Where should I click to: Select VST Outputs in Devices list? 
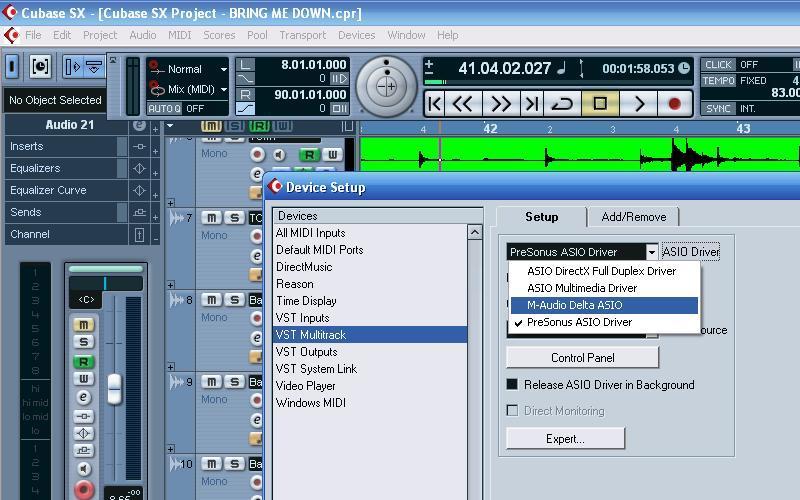click(370, 352)
